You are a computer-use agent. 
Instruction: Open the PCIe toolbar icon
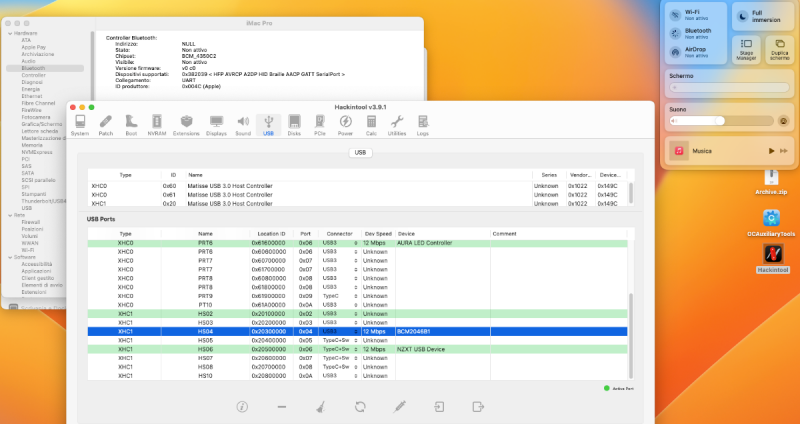coord(320,125)
